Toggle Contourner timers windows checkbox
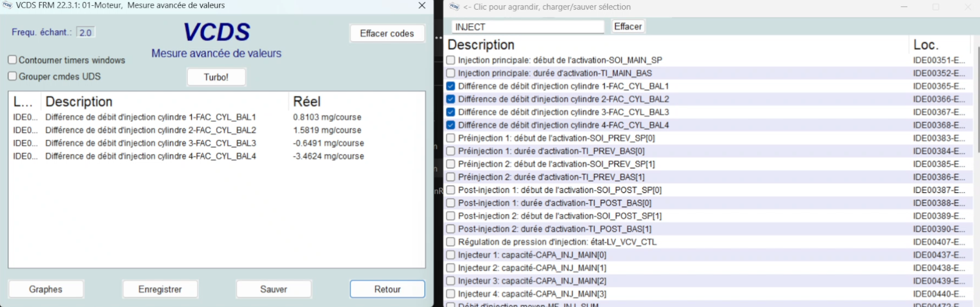This screenshot has height=307, width=980. (12, 60)
